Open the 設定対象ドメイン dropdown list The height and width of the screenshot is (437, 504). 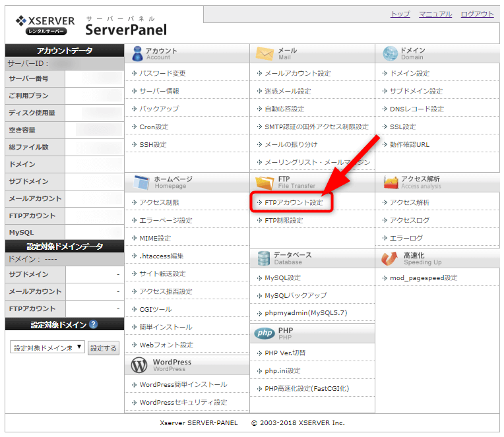pyautogui.click(x=47, y=347)
